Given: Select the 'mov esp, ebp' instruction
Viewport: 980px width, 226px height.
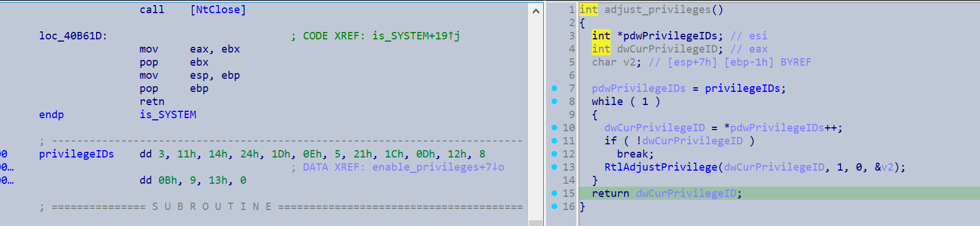Looking at the screenshot, I should pyautogui.click(x=190, y=75).
